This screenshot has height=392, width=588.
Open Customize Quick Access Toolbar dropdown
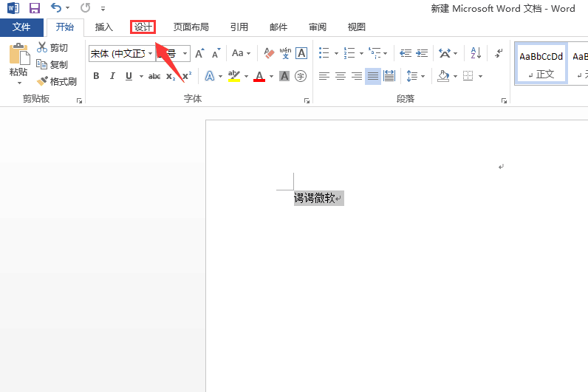103,8
